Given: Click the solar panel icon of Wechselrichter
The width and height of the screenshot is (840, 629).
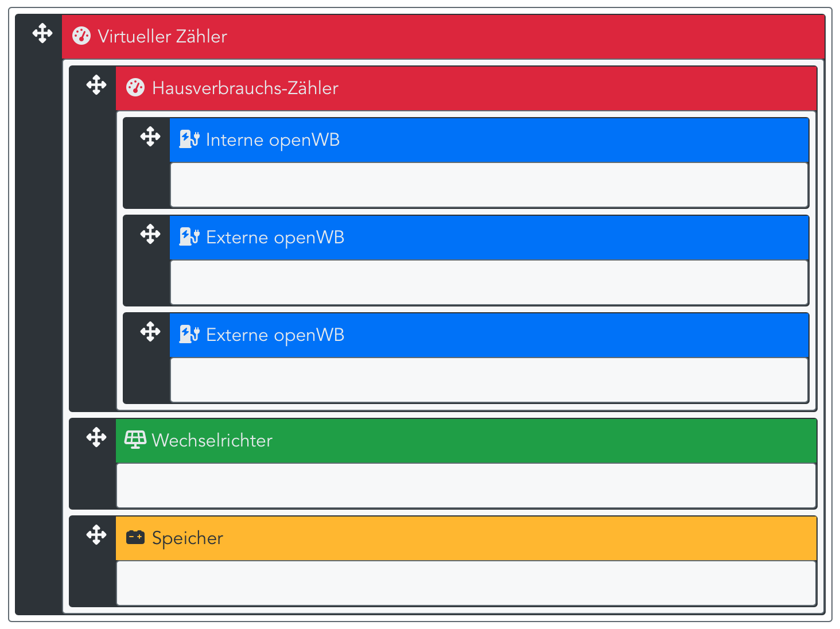Looking at the screenshot, I should (135, 440).
